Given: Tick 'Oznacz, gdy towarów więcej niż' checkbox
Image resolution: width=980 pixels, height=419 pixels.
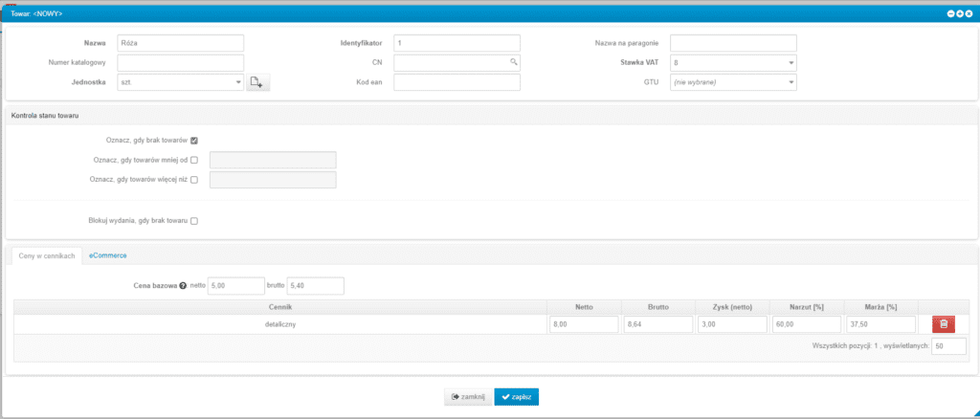Looking at the screenshot, I should tap(194, 180).
